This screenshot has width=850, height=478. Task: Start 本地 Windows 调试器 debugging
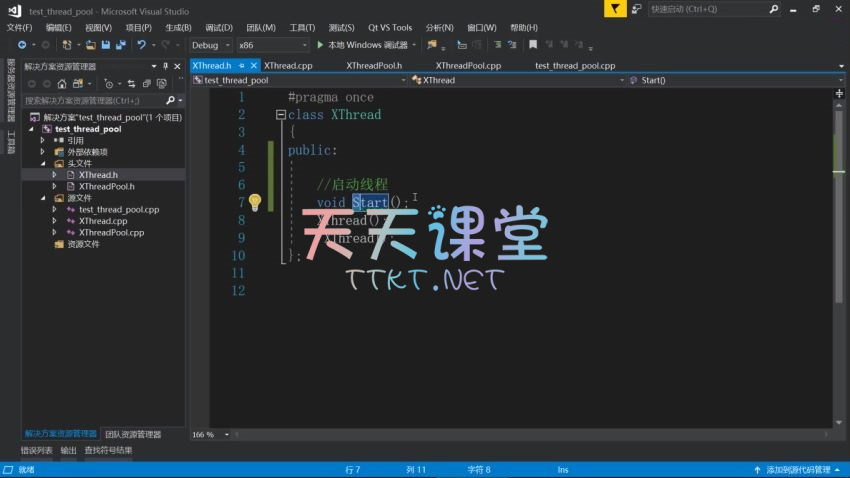pos(366,45)
